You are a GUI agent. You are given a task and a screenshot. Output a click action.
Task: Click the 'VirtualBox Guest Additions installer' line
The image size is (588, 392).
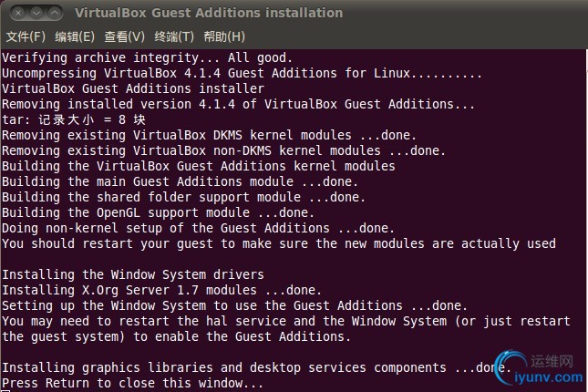tap(133, 88)
